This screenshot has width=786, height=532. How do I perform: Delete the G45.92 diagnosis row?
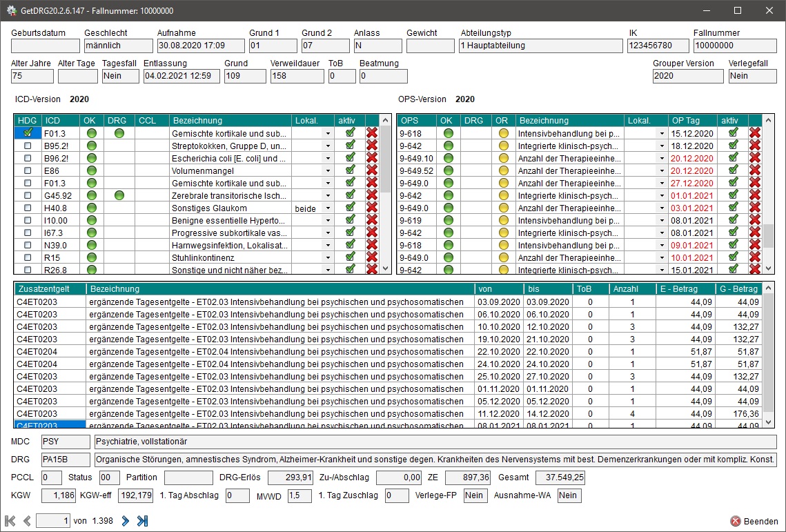point(371,195)
